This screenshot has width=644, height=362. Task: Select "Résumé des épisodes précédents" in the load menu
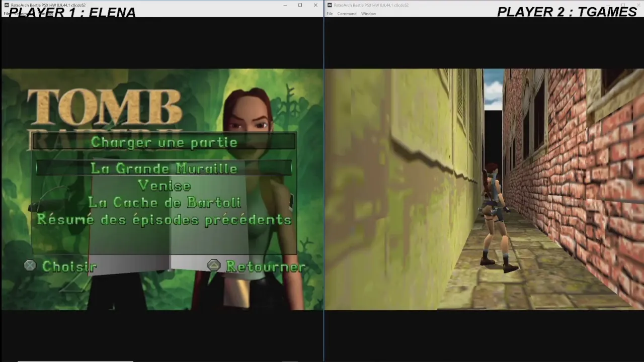coord(164,220)
